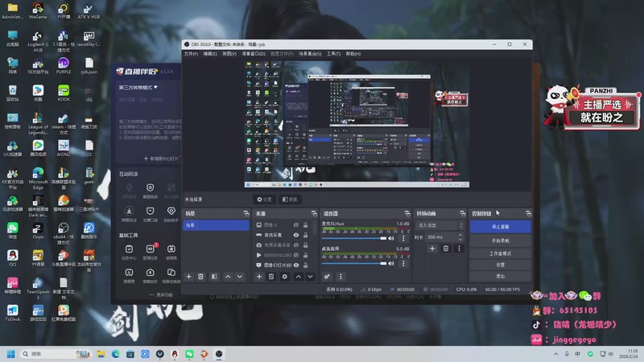Viewport: 644px width, 362px height.
Task: Open 视图(V) menu in OBS
Action: [x=229, y=54]
